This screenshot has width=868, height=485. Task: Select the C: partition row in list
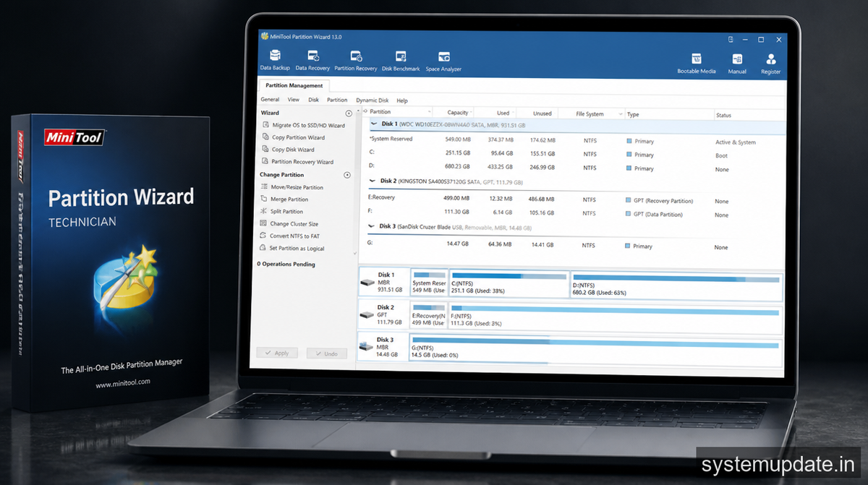click(576, 154)
